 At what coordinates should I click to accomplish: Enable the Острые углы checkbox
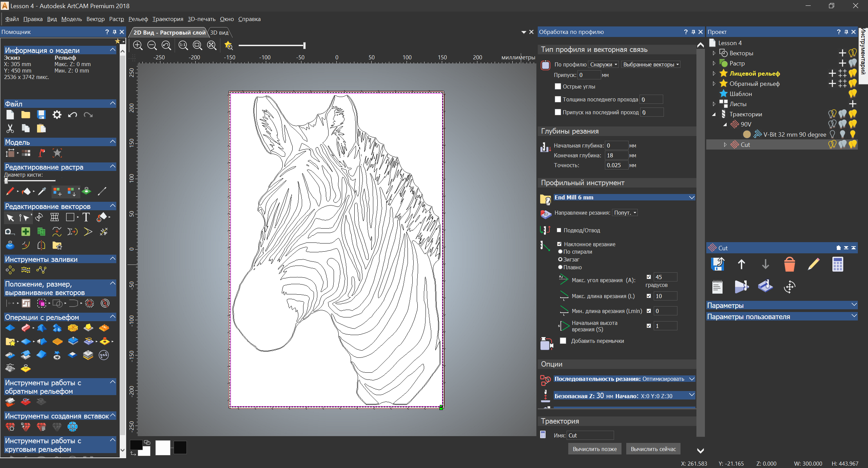point(558,86)
